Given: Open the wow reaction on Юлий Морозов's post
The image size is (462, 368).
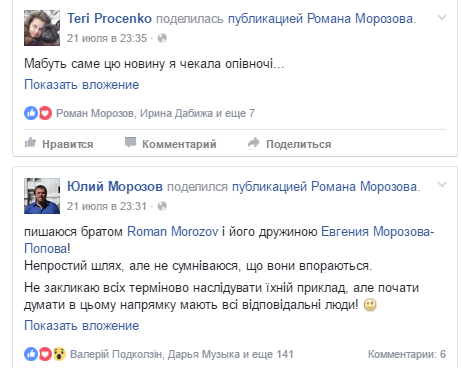Looking at the screenshot, I should pos(59,354).
